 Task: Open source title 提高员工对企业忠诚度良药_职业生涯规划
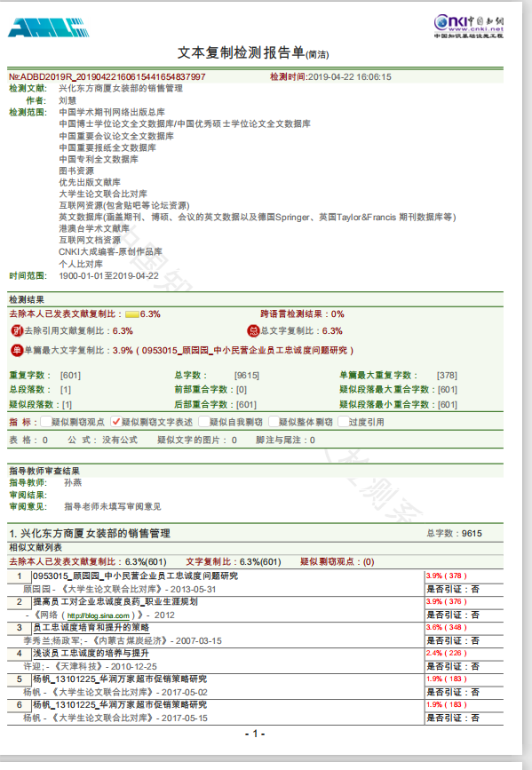pyautogui.click(x=115, y=601)
